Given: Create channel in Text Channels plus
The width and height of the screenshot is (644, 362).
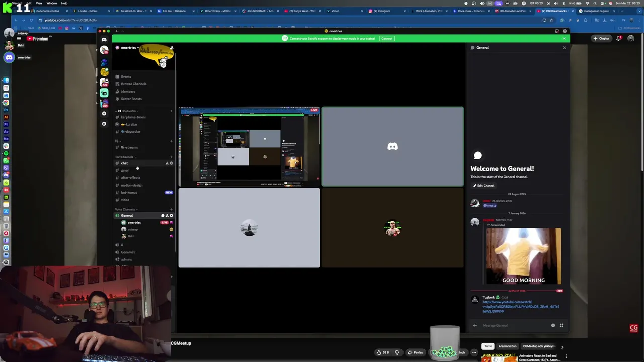Looking at the screenshot, I should pyautogui.click(x=171, y=157).
